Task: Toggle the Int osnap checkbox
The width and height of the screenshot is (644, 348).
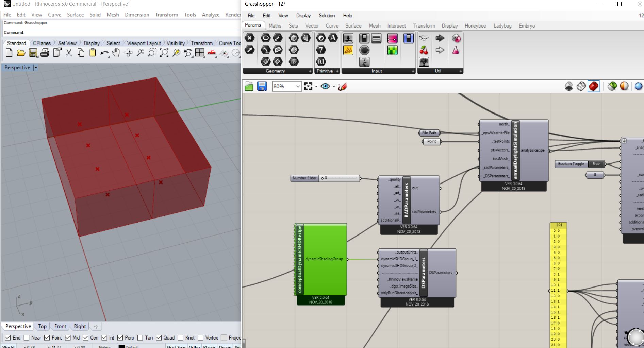Action: 104,337
